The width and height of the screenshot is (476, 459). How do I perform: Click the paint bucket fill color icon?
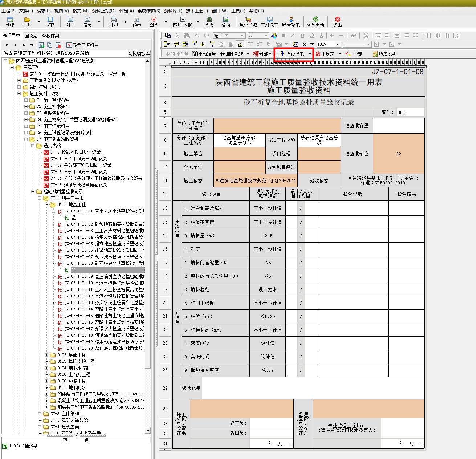(312, 36)
